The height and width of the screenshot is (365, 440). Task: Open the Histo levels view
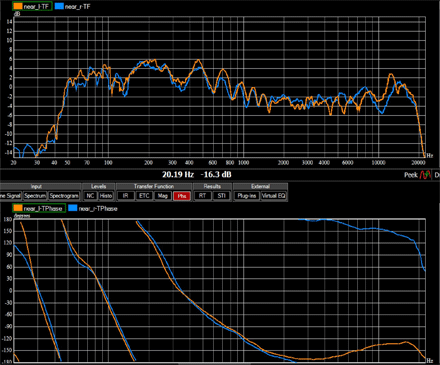coord(106,196)
